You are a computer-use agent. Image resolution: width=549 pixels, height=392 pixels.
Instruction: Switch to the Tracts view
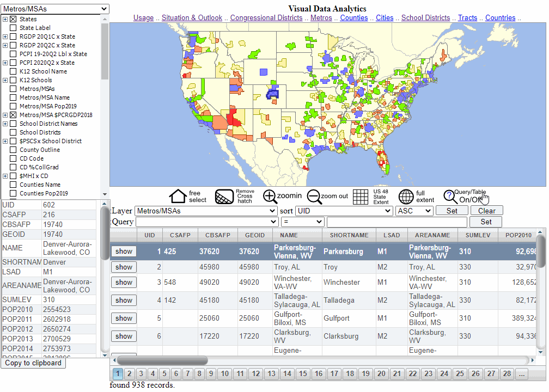tap(467, 17)
